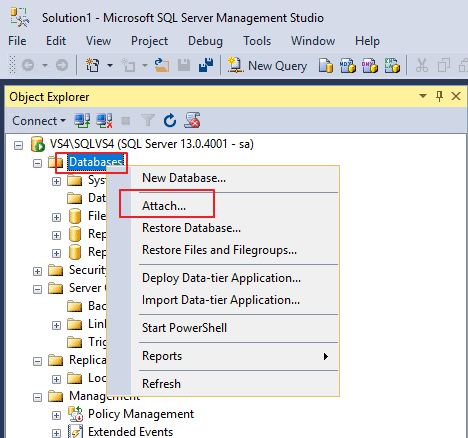The image size is (468, 438).
Task: Open the New Project icon's dropdown arrow
Action: (x=110, y=65)
